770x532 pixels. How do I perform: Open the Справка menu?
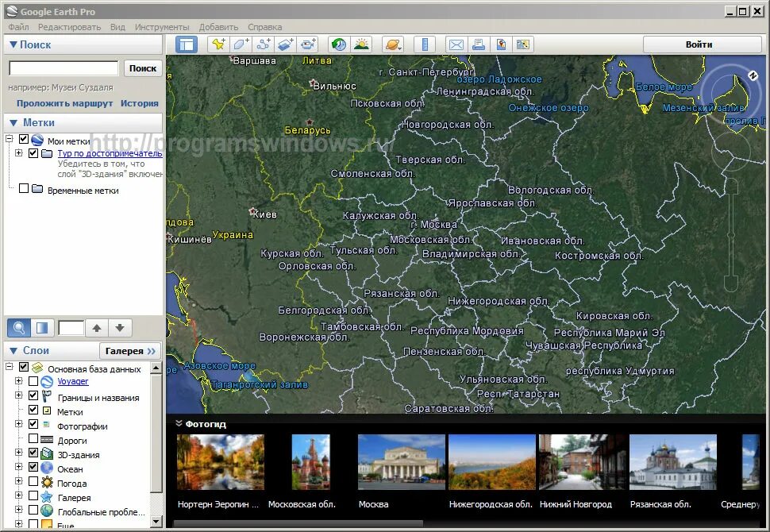[x=264, y=27]
